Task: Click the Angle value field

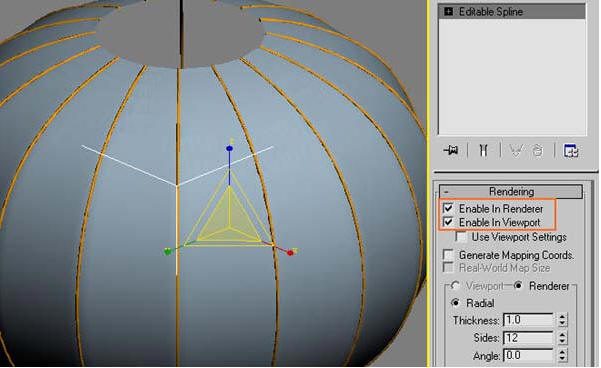Action: (528, 355)
